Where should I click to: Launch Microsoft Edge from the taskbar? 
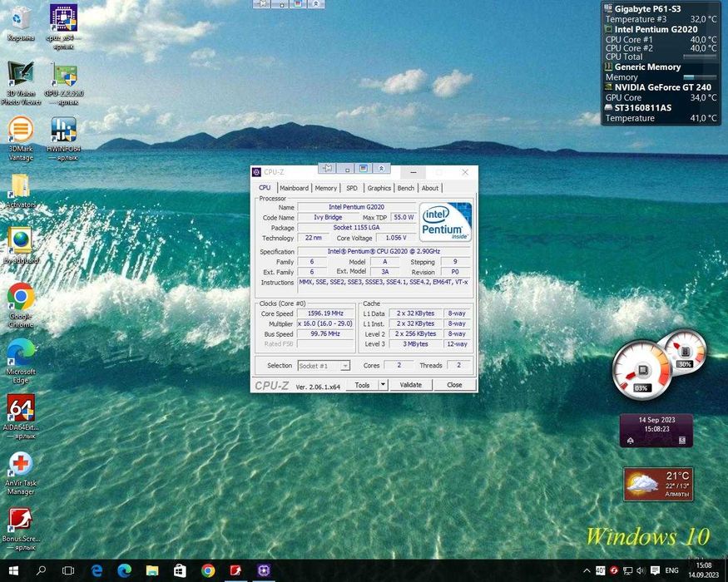tap(125, 570)
